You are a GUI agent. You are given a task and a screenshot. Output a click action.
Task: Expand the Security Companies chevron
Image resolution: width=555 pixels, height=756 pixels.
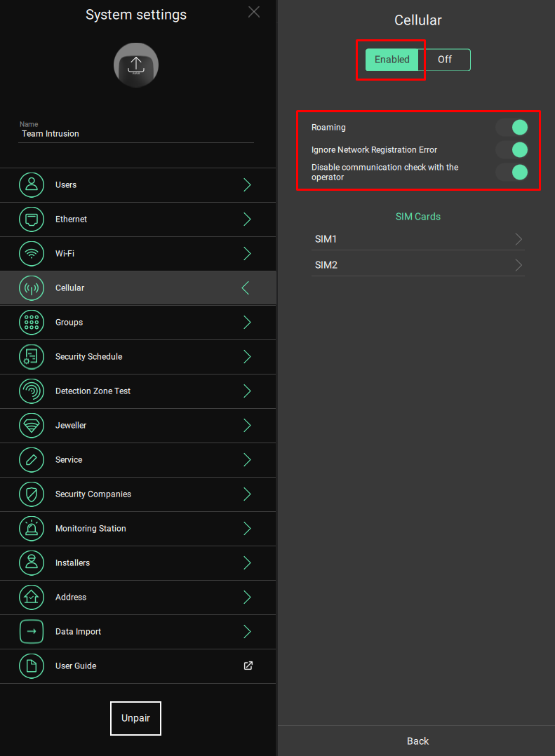[x=247, y=494]
